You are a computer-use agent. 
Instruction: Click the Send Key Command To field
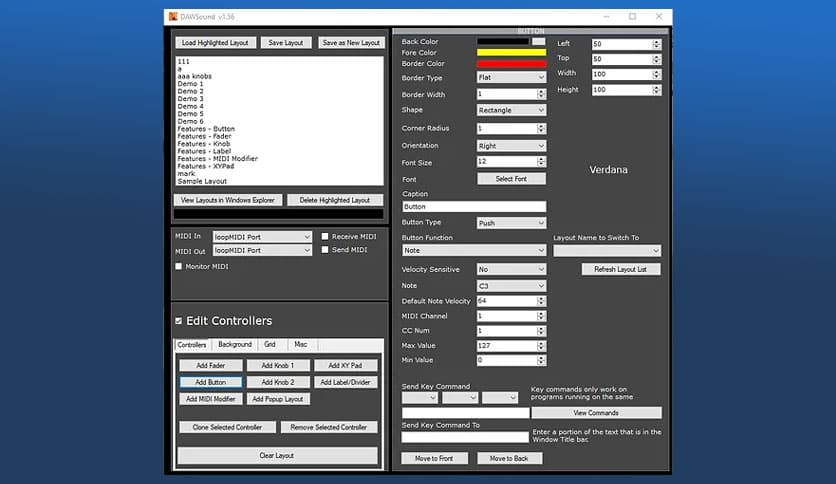(x=465, y=437)
